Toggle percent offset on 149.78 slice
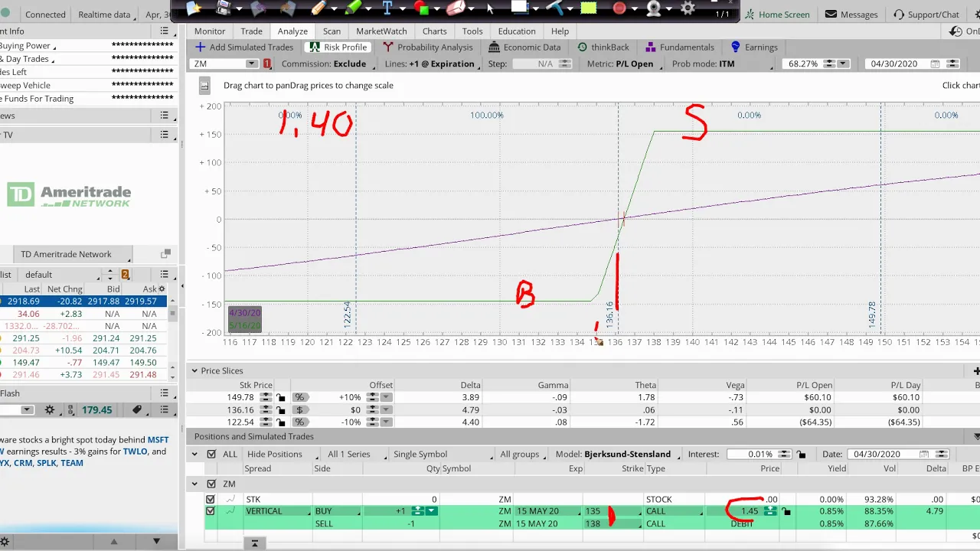Image resolution: width=980 pixels, height=551 pixels. 299,397
